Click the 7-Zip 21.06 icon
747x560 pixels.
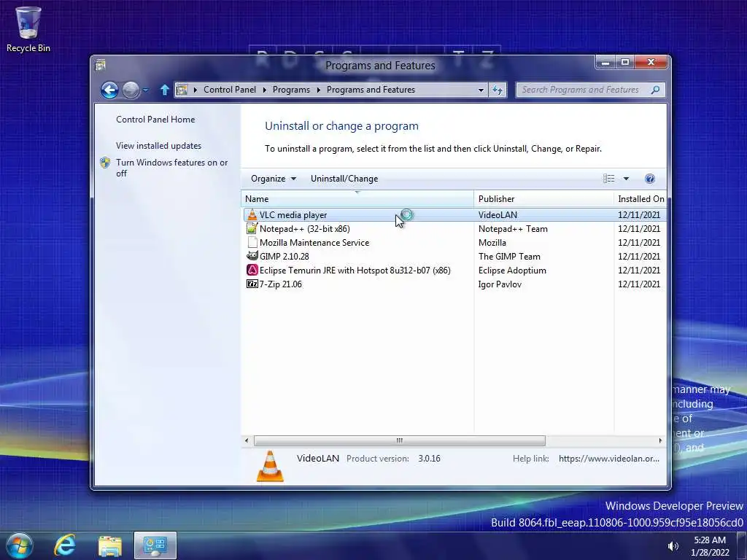252,284
